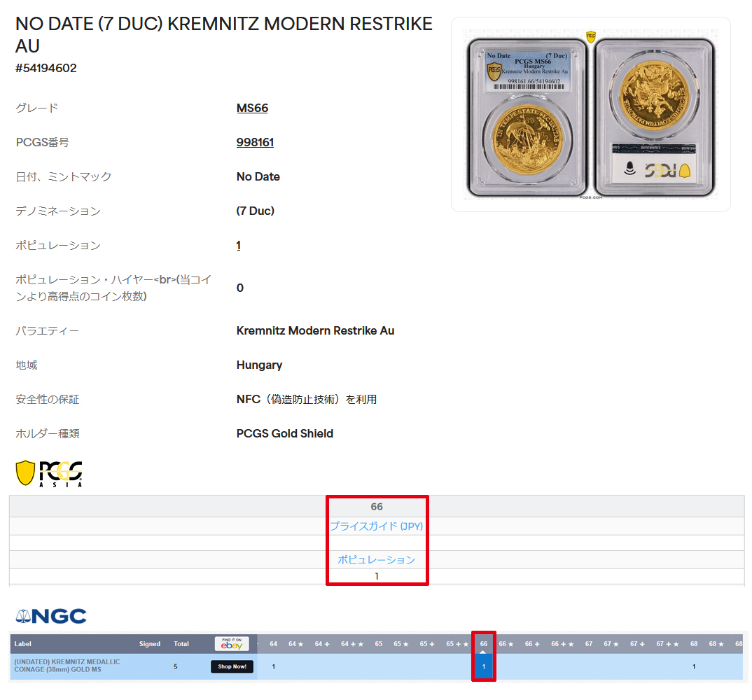Select the NGC grade 68 column header
The width and height of the screenshot is (752, 700).
(693, 644)
